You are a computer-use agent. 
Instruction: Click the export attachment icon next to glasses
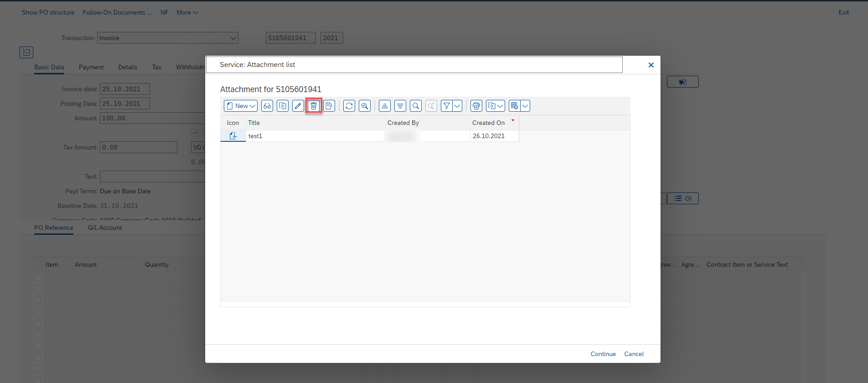click(283, 106)
